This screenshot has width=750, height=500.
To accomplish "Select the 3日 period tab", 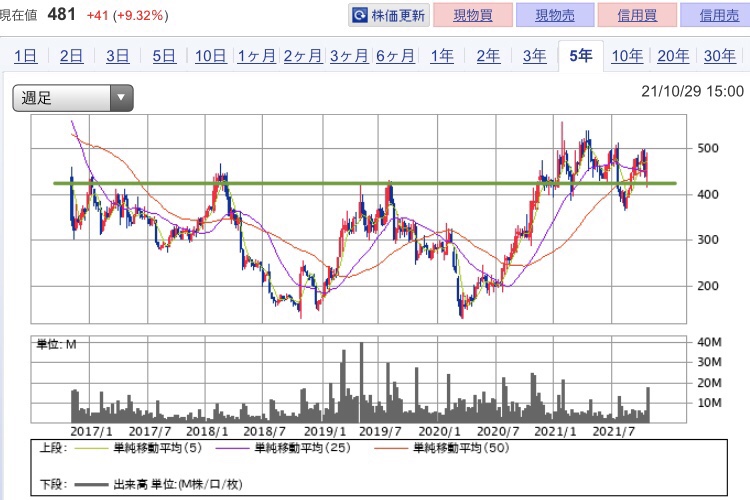I will click(118, 56).
